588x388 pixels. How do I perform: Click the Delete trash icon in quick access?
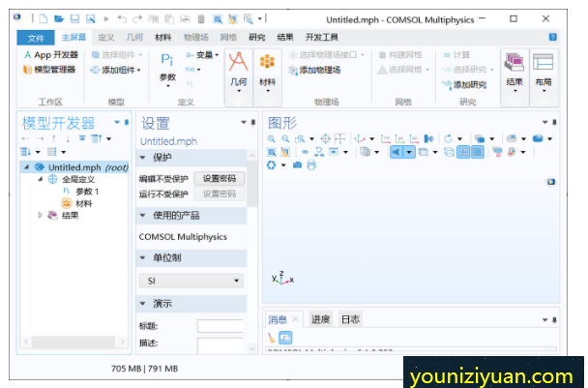click(201, 18)
